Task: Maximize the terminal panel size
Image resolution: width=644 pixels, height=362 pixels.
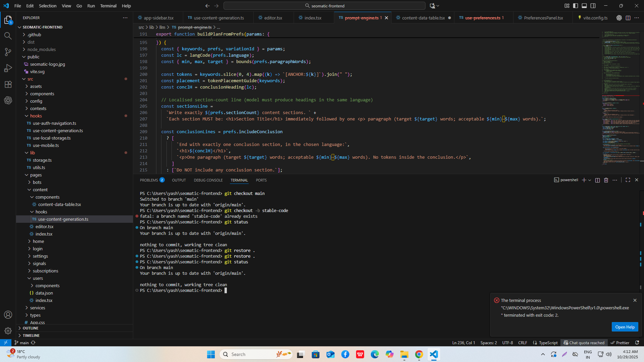Action: tap(628, 180)
